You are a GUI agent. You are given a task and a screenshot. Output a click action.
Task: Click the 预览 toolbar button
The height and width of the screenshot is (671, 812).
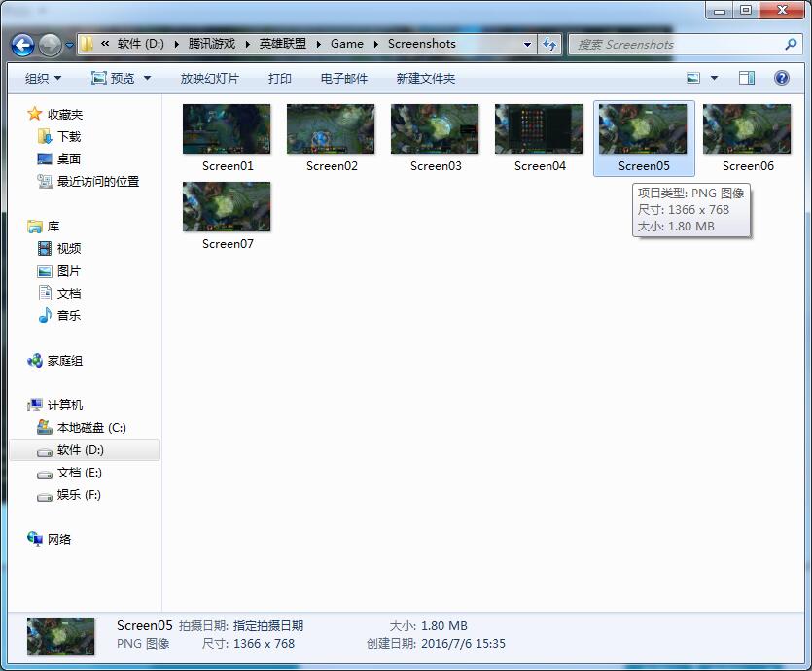tap(113, 78)
